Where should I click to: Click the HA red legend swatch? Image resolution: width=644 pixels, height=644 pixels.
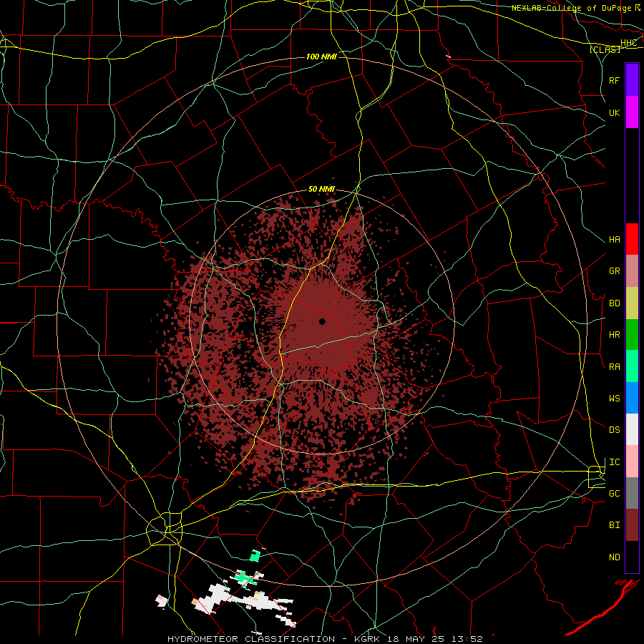click(632, 239)
